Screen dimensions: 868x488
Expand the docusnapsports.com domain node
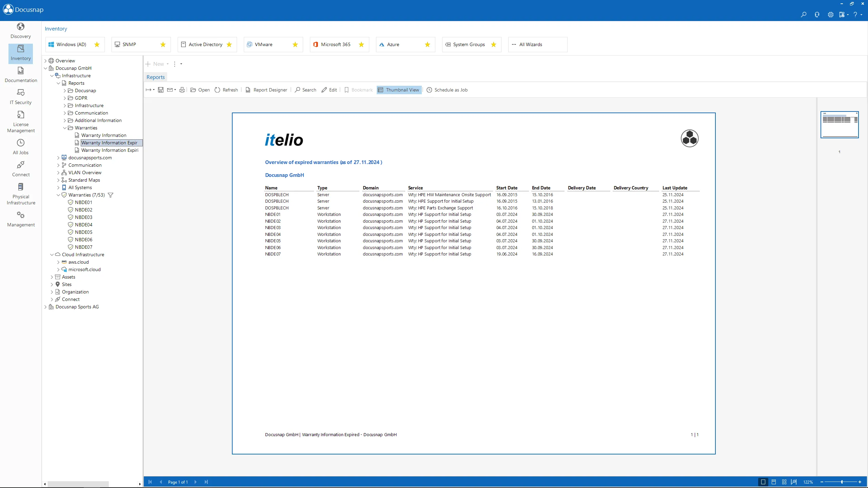pyautogui.click(x=58, y=158)
